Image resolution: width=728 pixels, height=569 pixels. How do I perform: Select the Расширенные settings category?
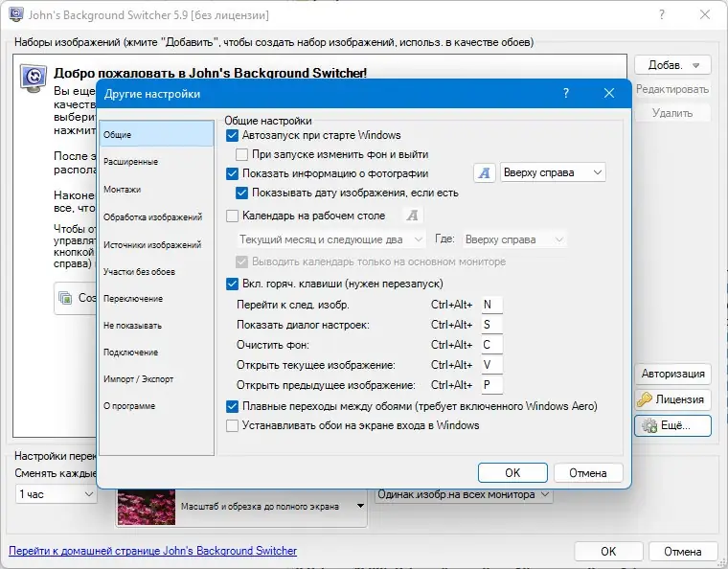tap(156, 162)
